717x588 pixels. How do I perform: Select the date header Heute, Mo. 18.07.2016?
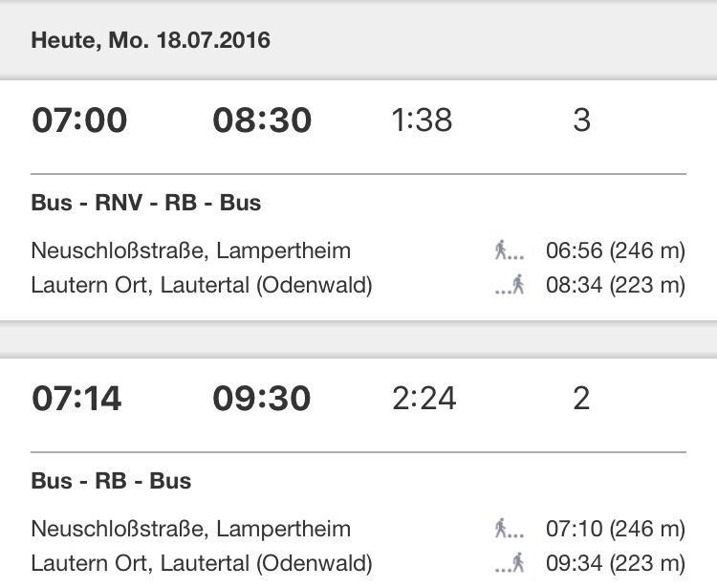point(151,40)
